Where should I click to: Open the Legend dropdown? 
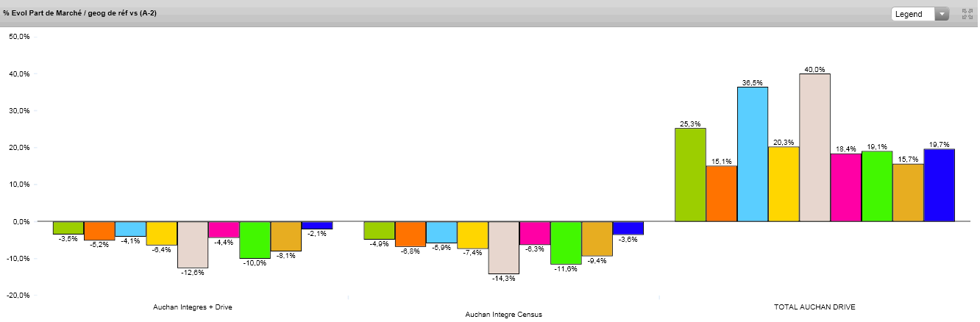(x=920, y=14)
